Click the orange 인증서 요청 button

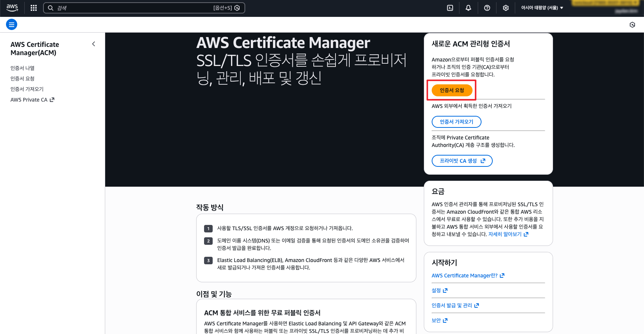pos(452,90)
